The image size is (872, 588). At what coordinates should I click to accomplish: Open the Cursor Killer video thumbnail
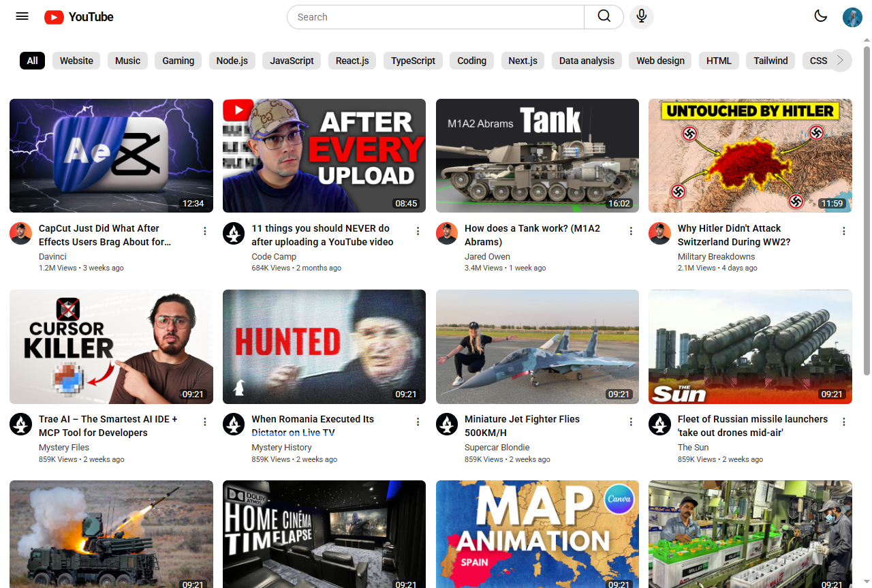[x=111, y=347]
